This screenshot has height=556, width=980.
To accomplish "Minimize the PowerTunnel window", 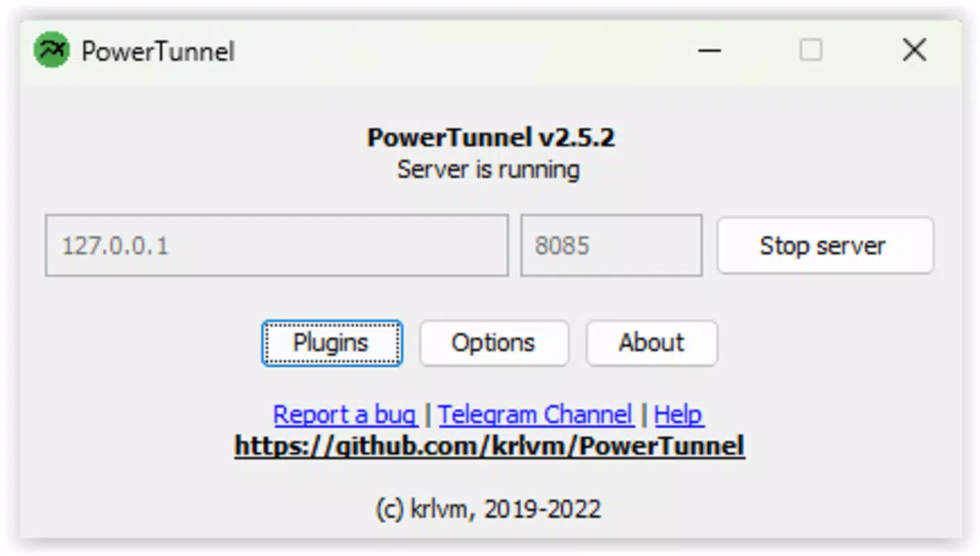I will [709, 51].
